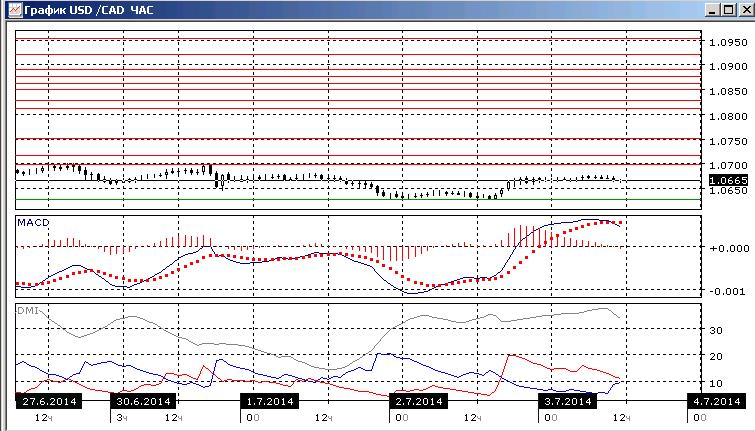Click the MACD +0.000 axis label
The image size is (755, 431).
[x=729, y=248]
